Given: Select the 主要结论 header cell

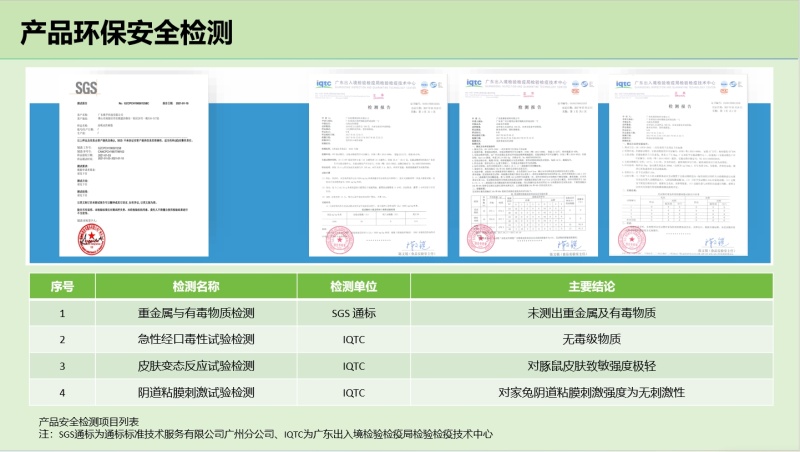Looking at the screenshot, I should 591,286.
